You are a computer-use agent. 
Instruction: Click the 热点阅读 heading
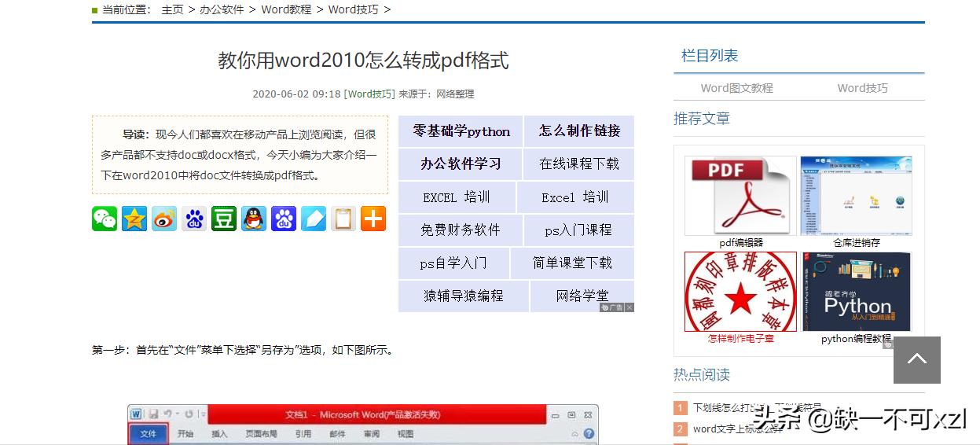point(702,375)
